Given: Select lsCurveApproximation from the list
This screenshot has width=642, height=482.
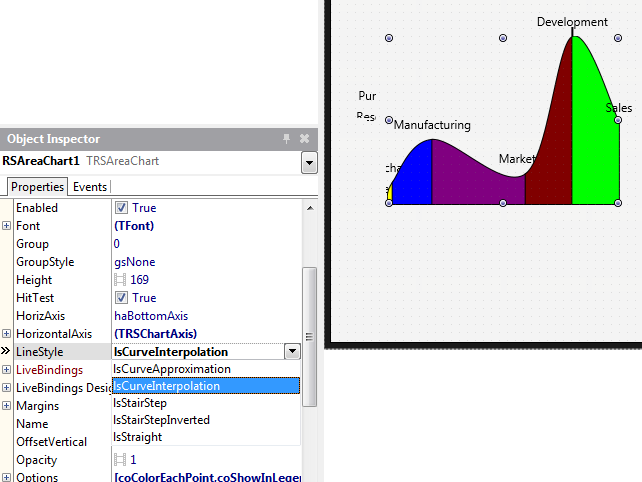Looking at the screenshot, I should coord(172,369).
